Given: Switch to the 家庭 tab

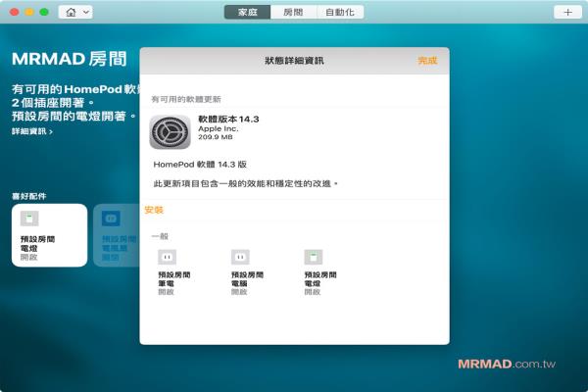Looking at the screenshot, I should coord(247,12).
